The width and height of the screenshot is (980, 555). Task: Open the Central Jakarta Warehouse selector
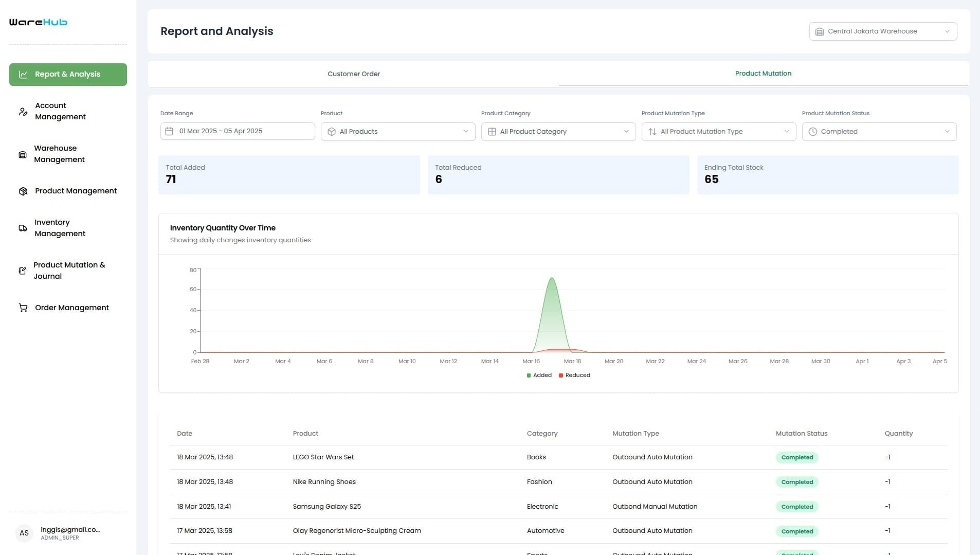pos(883,31)
